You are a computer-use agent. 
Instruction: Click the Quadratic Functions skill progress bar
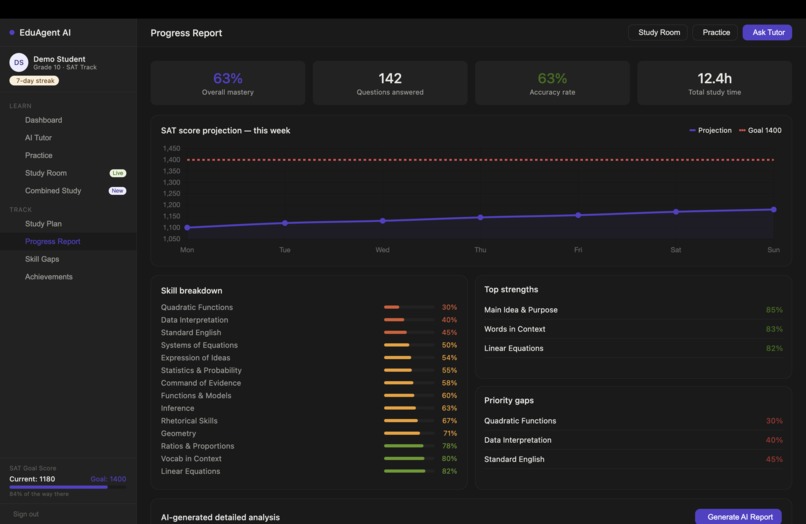[x=409, y=307]
